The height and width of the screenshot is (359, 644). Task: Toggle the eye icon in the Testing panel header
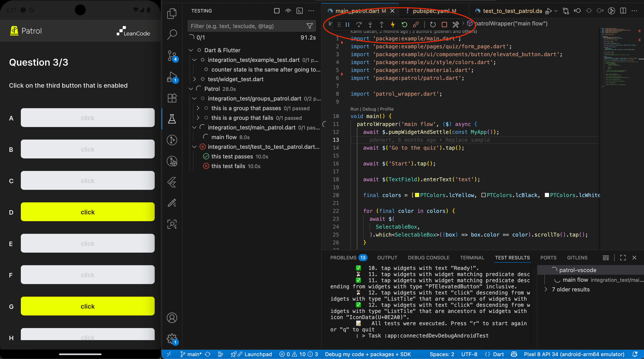coord(288,11)
